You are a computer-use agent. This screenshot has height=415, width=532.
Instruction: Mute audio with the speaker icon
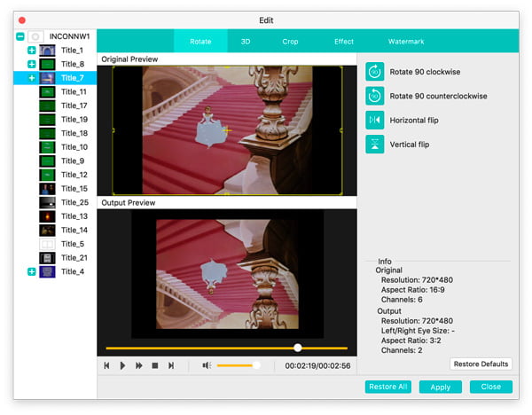click(x=207, y=365)
